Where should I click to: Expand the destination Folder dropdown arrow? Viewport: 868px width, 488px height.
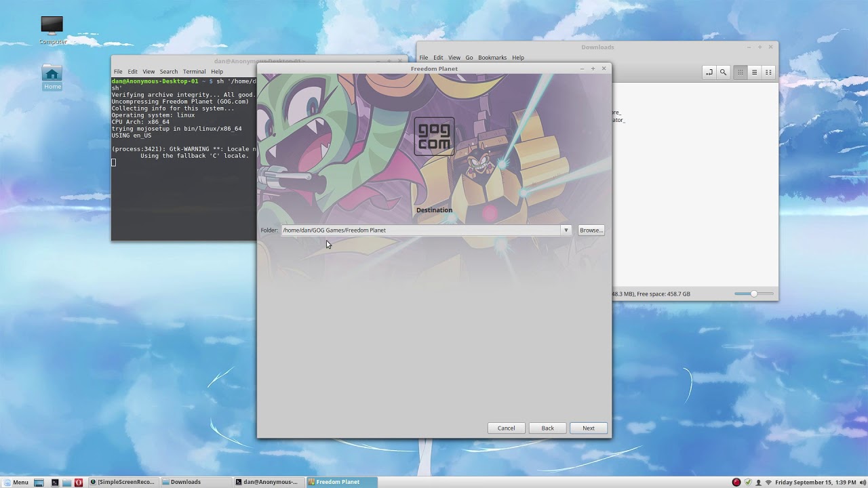(566, 230)
